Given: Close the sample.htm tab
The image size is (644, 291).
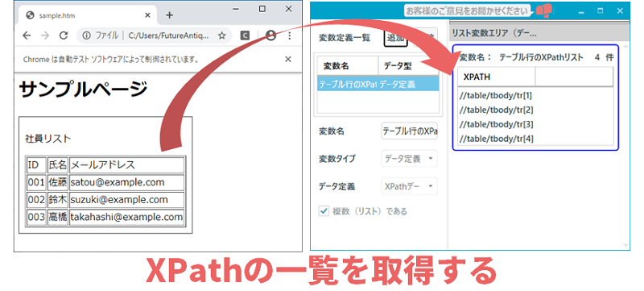Looking at the screenshot, I should click(148, 15).
